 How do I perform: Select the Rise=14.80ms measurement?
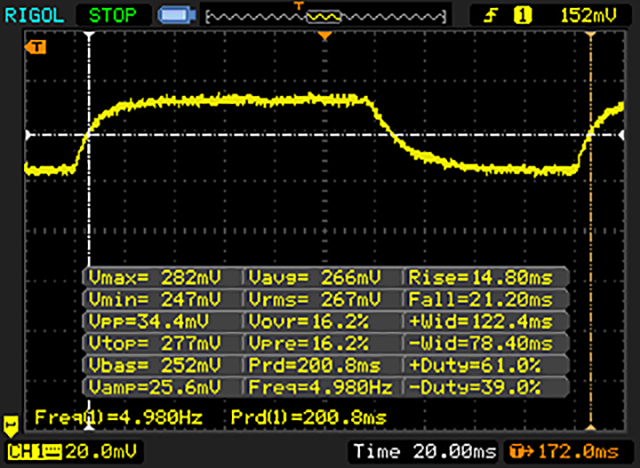tap(486, 276)
